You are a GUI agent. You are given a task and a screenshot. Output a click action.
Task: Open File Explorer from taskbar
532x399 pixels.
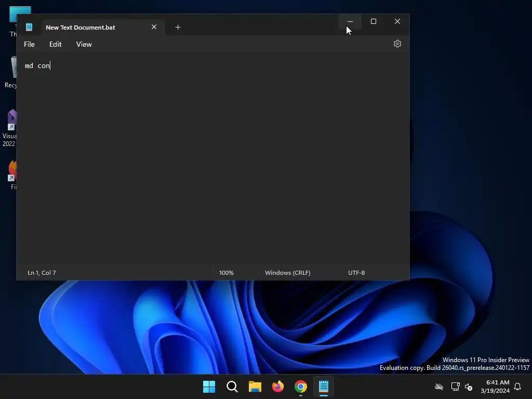[255, 387]
